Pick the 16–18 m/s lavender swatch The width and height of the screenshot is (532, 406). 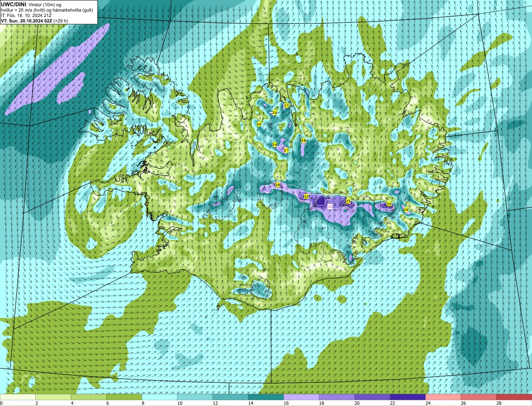tap(301, 397)
